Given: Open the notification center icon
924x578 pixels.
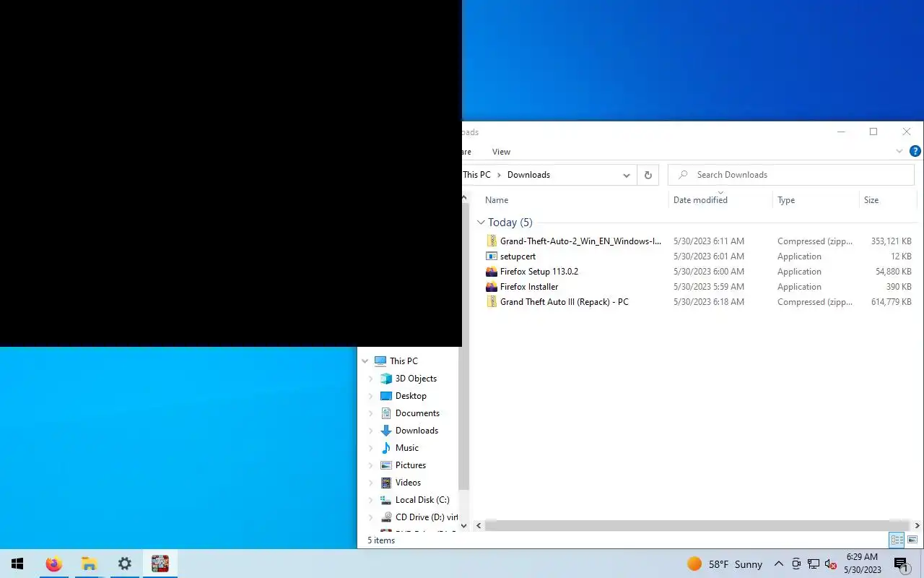Looking at the screenshot, I should tap(900, 564).
